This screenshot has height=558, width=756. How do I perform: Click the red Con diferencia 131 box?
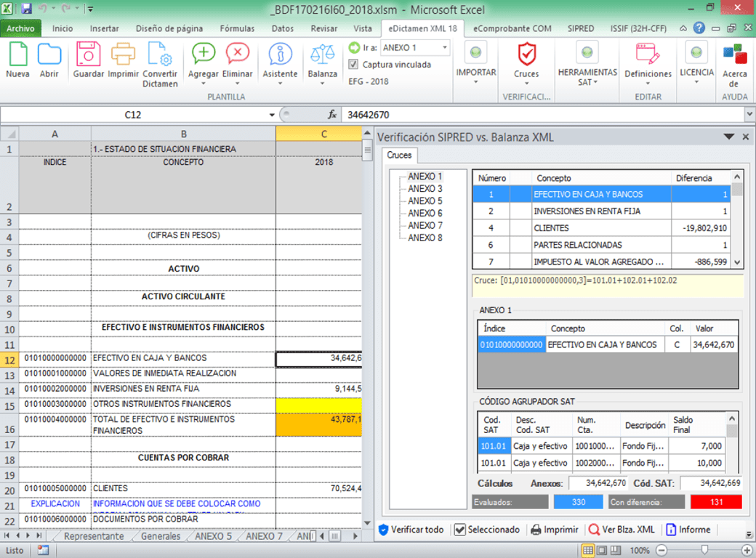pos(715,501)
